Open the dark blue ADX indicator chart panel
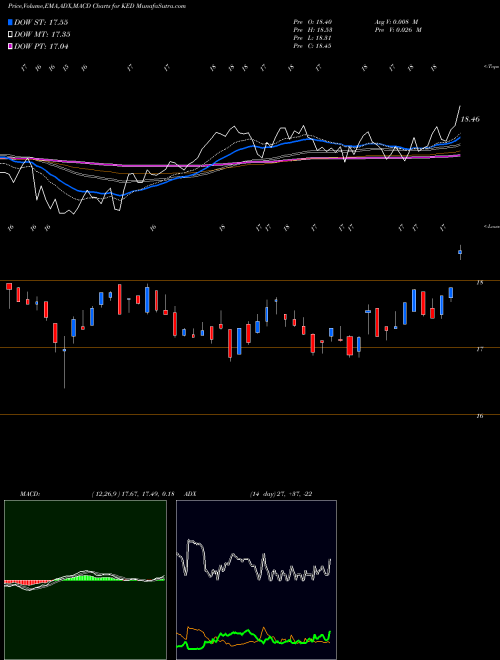This screenshot has width=500, height=660. (256, 580)
